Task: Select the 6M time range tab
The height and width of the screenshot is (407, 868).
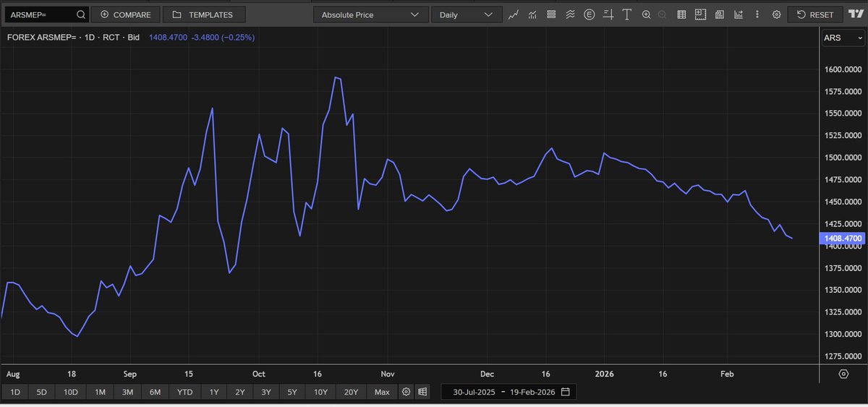Action: [x=155, y=392]
